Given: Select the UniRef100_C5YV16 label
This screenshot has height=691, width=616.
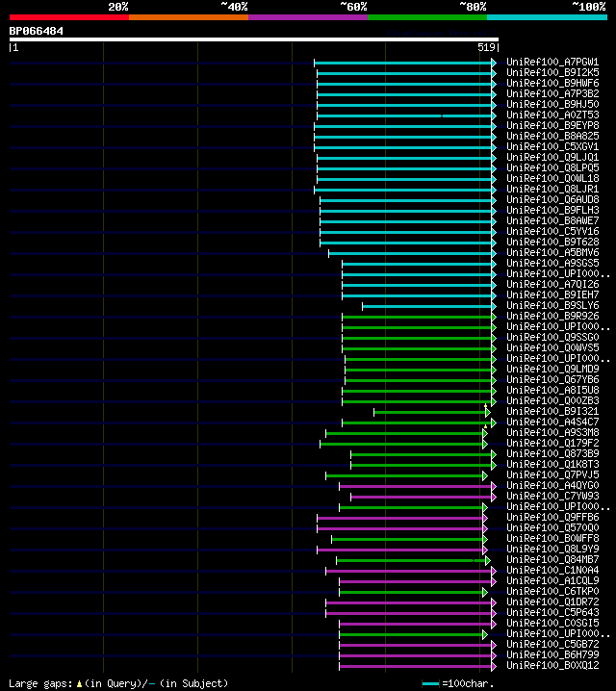Looking at the screenshot, I should coord(552,231).
